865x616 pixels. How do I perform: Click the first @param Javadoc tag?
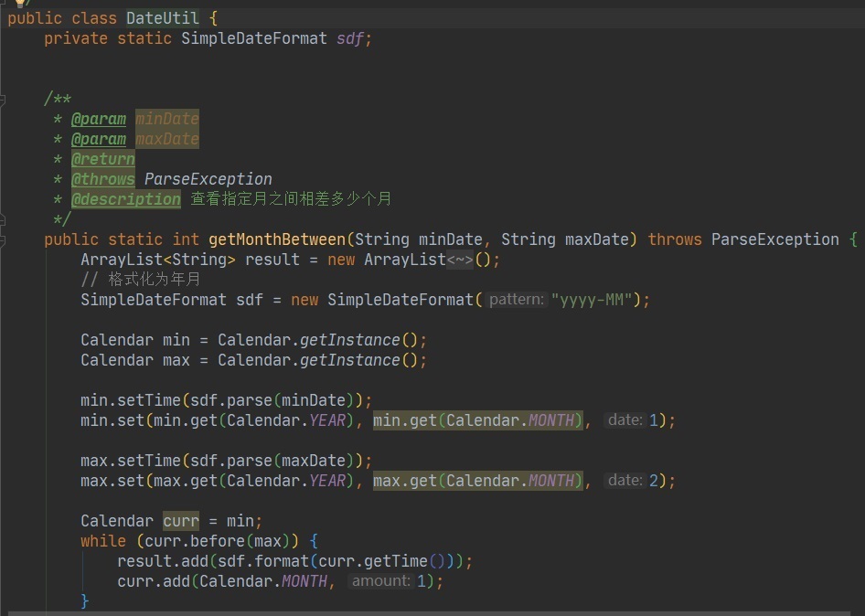click(99, 119)
